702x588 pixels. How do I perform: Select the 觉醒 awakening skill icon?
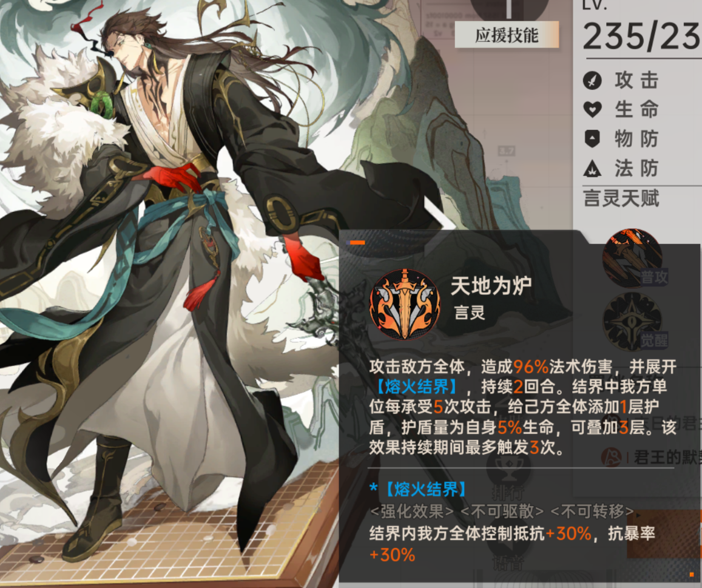633,322
